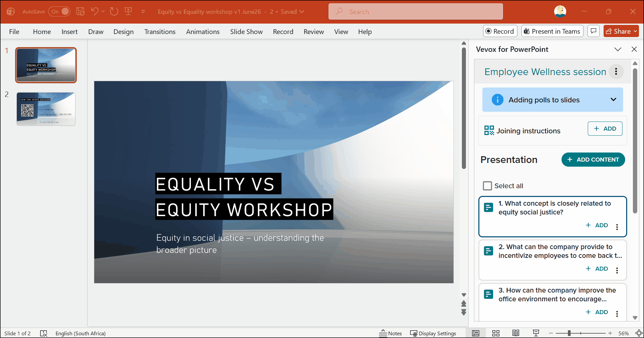Add Joining instructions to slide
This screenshot has width=644, height=338.
605,129
